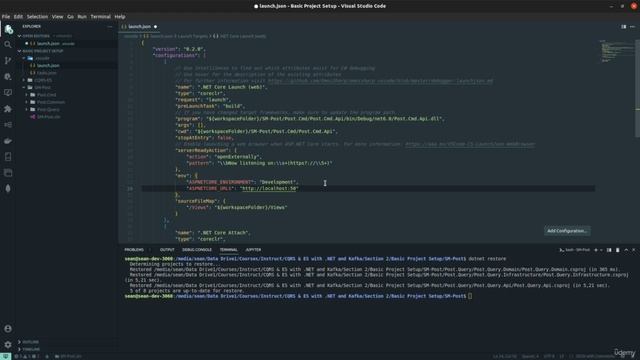
Task: Open the Explorer view in activity bar
Action: [8, 29]
